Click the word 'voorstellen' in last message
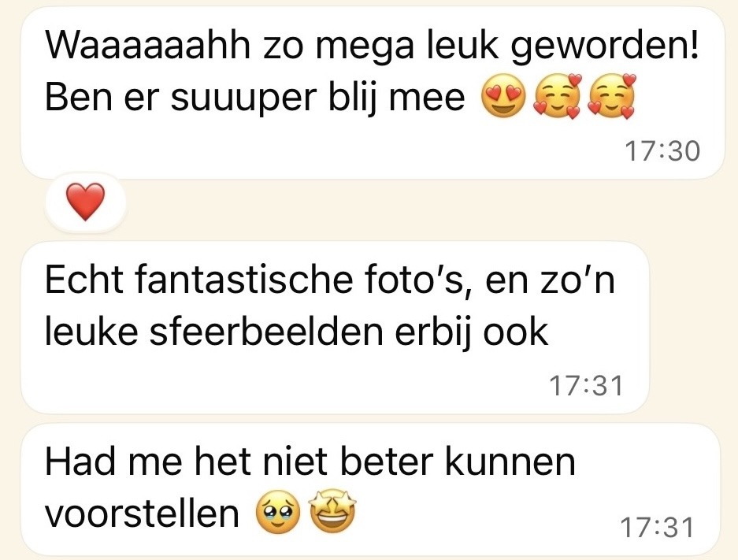This screenshot has width=738, height=560. click(142, 513)
